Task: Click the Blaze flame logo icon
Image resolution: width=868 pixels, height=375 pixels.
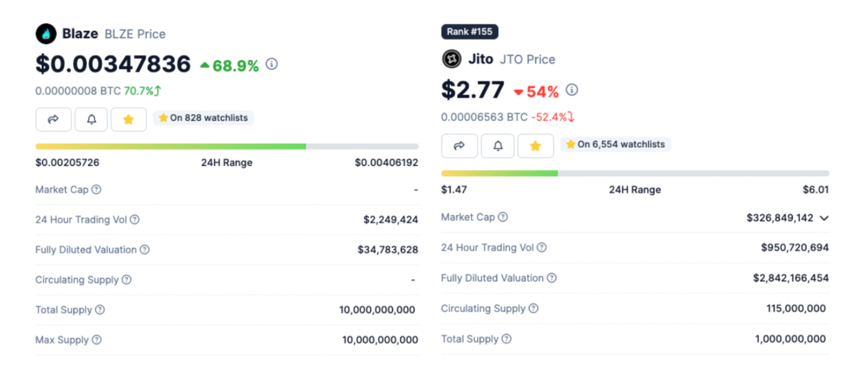Action: [x=46, y=34]
